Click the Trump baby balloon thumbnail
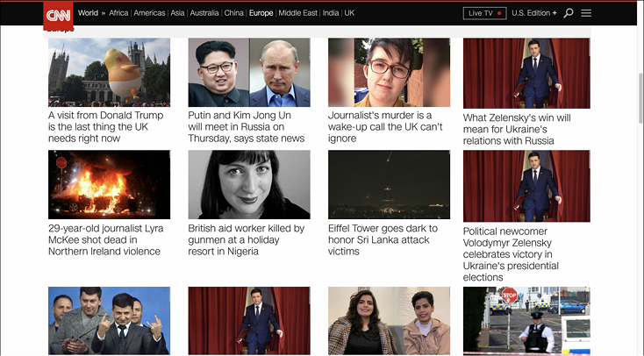 pyautogui.click(x=109, y=72)
